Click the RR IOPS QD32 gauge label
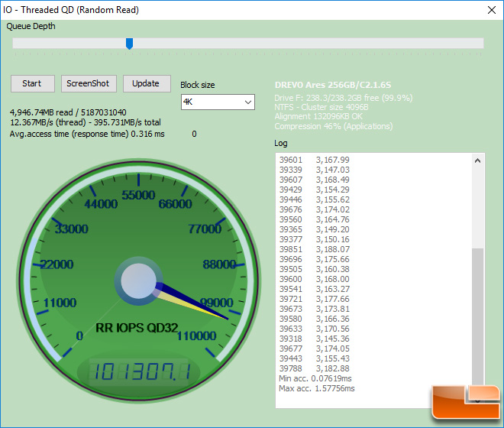This screenshot has height=428, width=504. pyautogui.click(x=137, y=328)
